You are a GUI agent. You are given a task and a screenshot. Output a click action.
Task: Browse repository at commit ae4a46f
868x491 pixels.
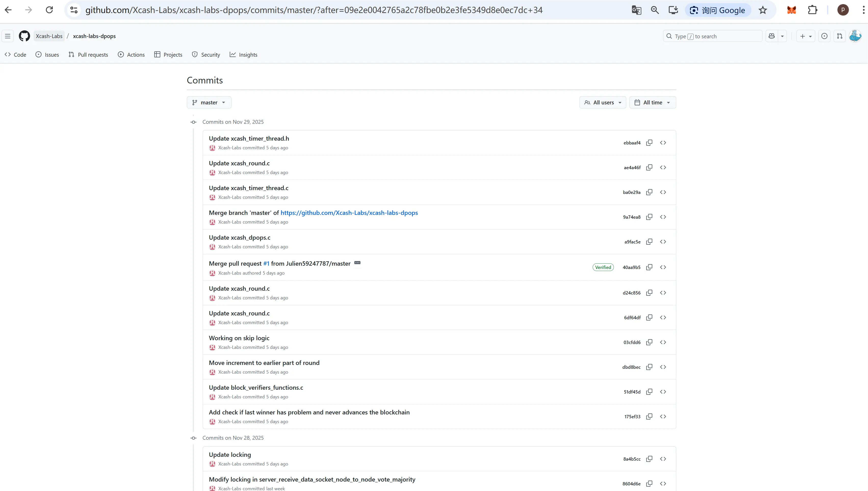pyautogui.click(x=663, y=168)
